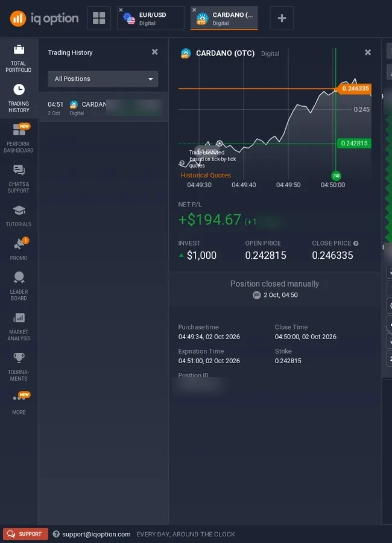Click the red Support button

25,534
